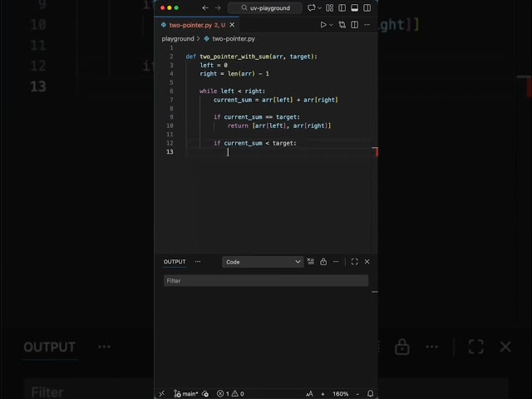The height and width of the screenshot is (399, 532).
Task: Split the editor to the right
Action: tap(355, 25)
